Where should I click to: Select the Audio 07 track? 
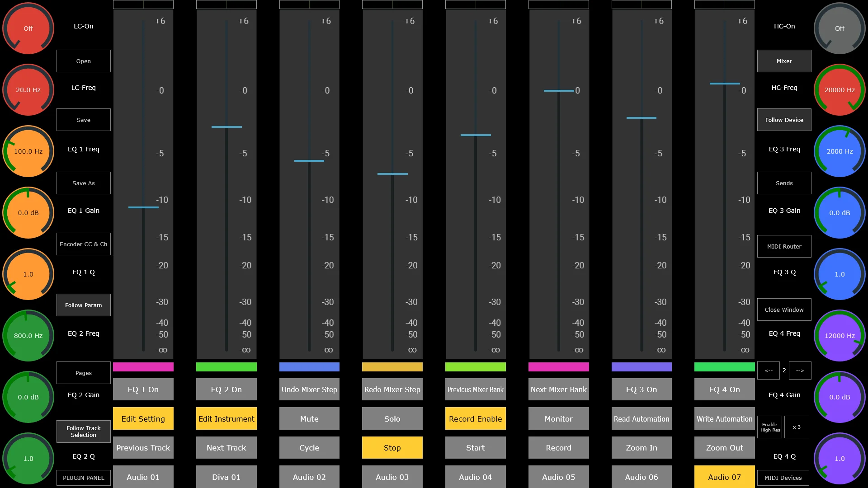[725, 477]
